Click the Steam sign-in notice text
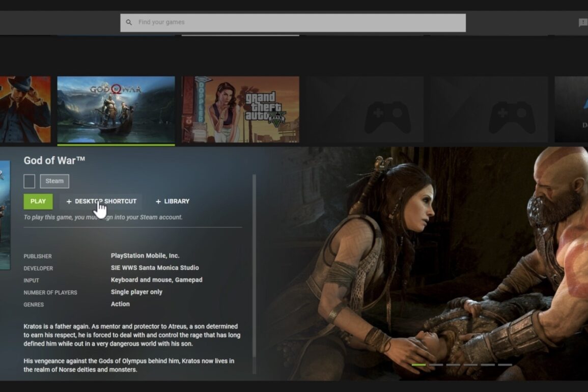 point(103,217)
